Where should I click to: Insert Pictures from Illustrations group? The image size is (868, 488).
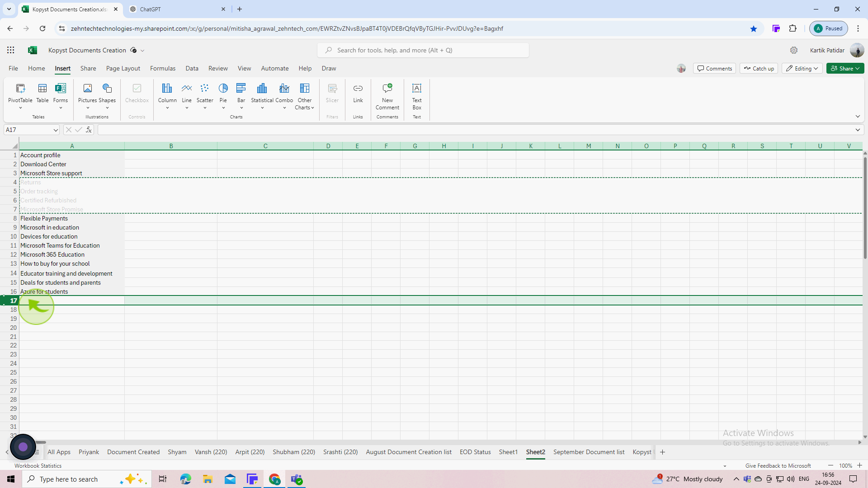click(88, 96)
